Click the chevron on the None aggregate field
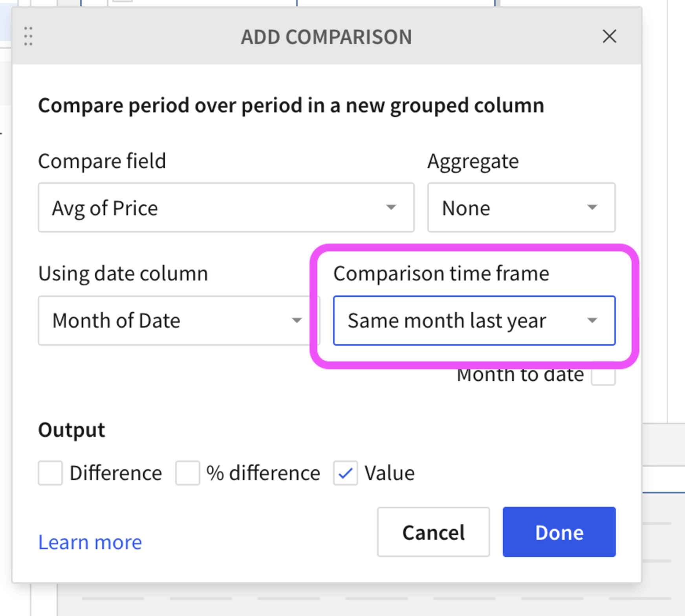This screenshot has width=685, height=616. (592, 207)
